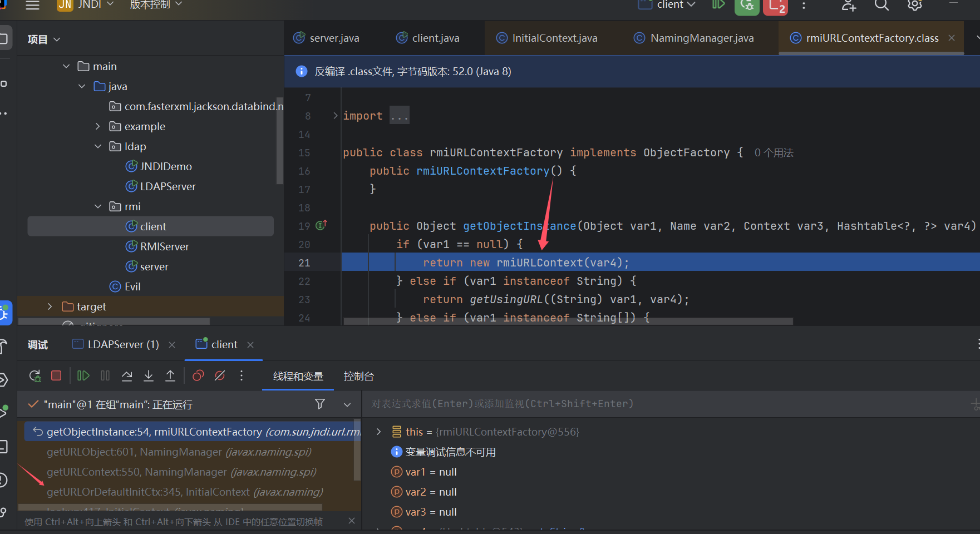Open IDE settings gear
Viewport: 980px width, 534px height.
[915, 6]
